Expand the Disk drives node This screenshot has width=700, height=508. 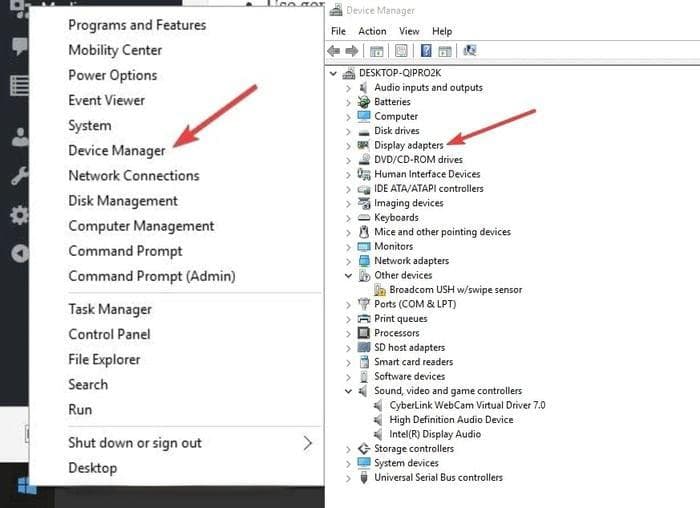tap(348, 131)
